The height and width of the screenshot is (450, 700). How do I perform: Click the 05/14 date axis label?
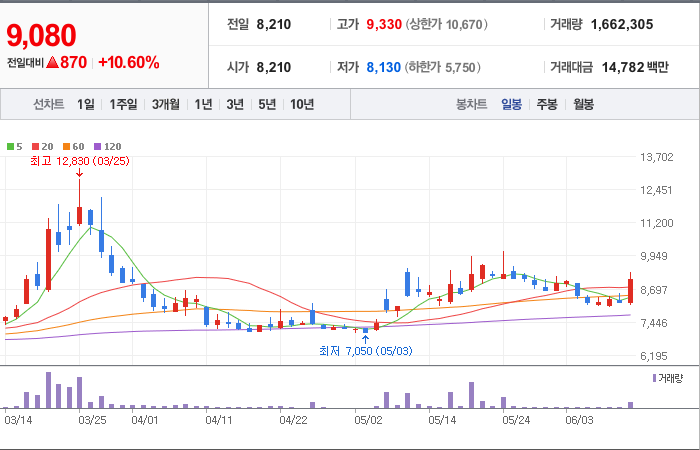pos(442,421)
